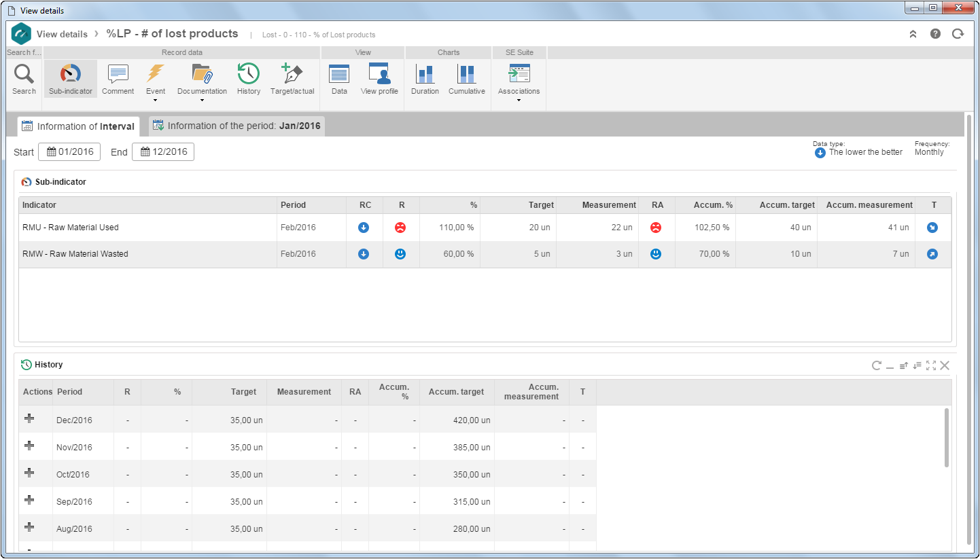Screen dimensions: 980x559
Task: Click the 22 un measurement value
Action: pos(622,228)
